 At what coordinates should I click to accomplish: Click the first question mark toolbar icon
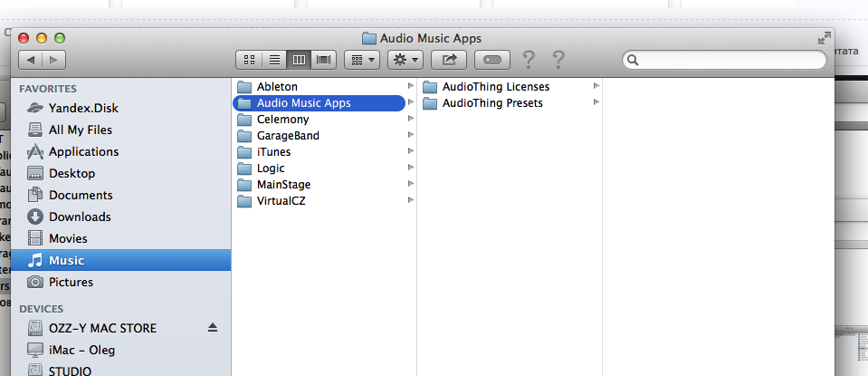coord(529,59)
